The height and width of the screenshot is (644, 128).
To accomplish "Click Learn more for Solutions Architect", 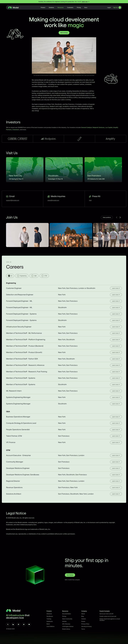I will coord(116,494).
